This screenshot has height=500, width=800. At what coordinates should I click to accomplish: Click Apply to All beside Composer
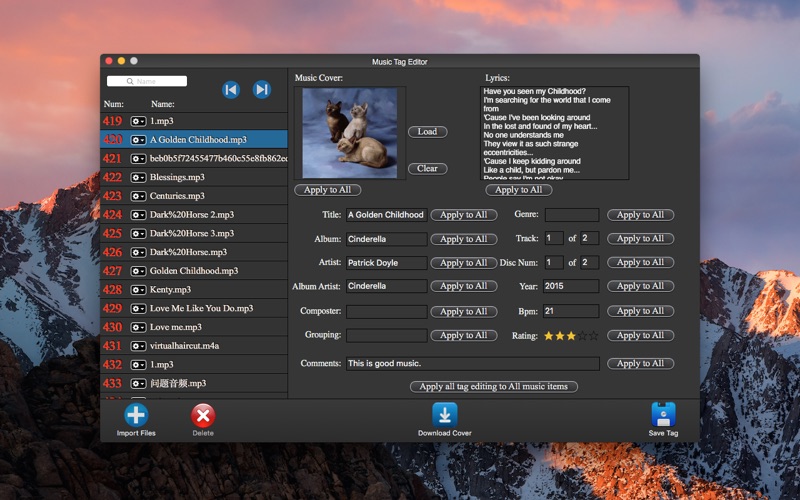coord(464,311)
